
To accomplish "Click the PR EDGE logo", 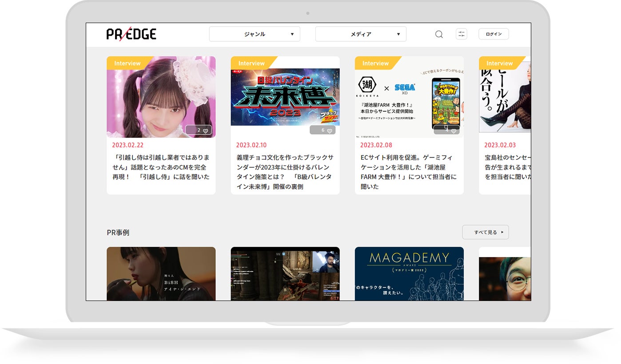I will tap(131, 34).
